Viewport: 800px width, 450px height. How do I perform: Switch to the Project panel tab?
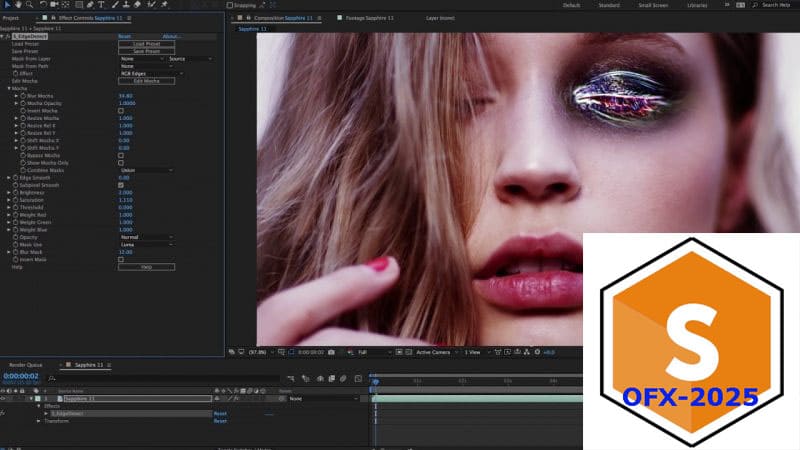click(11, 18)
